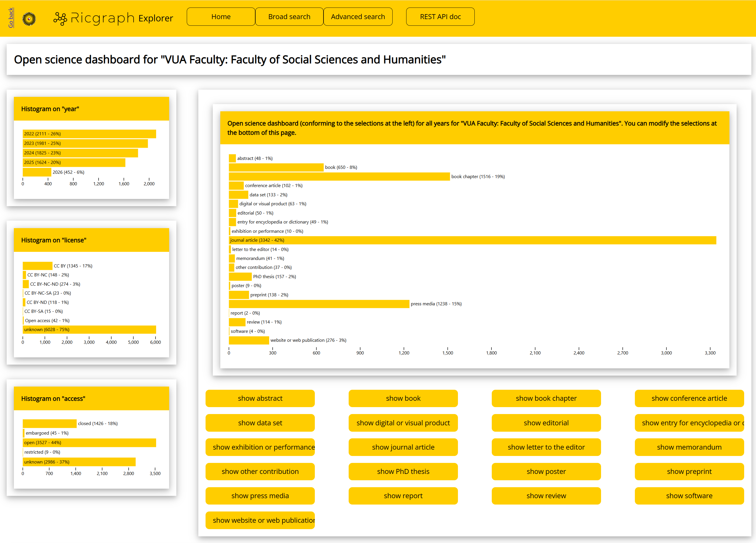
Task: Follow the Go back link
Action: 11,18
